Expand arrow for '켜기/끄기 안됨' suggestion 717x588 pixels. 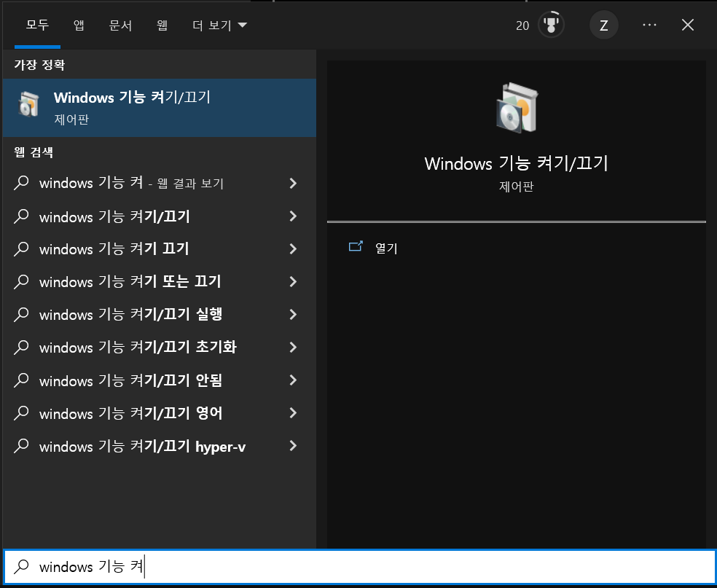pyautogui.click(x=293, y=380)
